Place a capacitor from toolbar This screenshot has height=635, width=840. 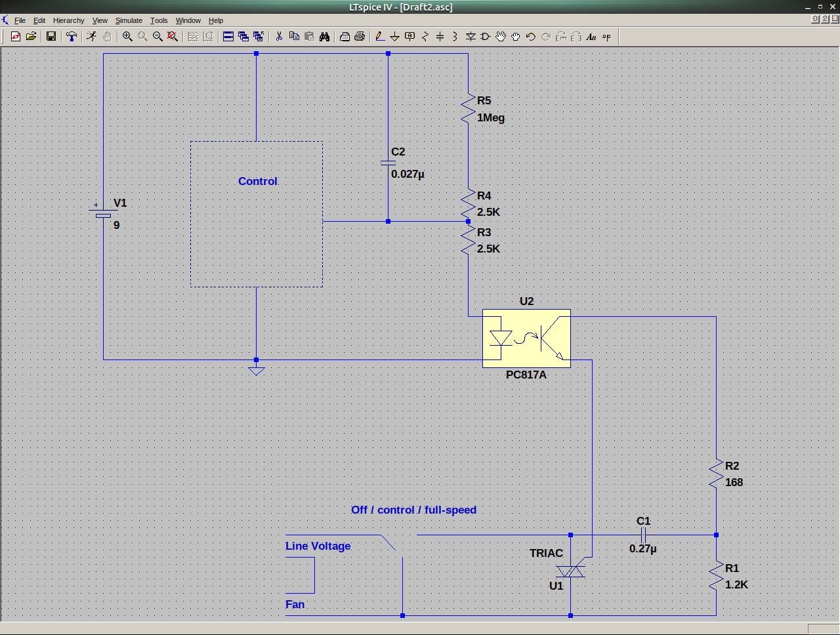click(440, 37)
